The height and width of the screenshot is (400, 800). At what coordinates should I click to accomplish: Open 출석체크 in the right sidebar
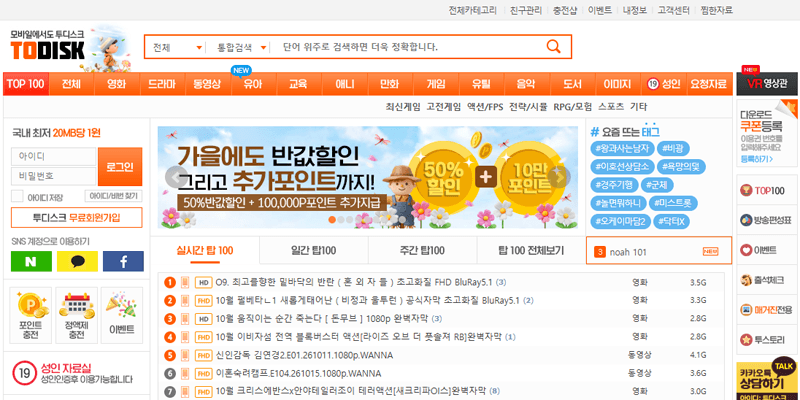click(x=767, y=280)
